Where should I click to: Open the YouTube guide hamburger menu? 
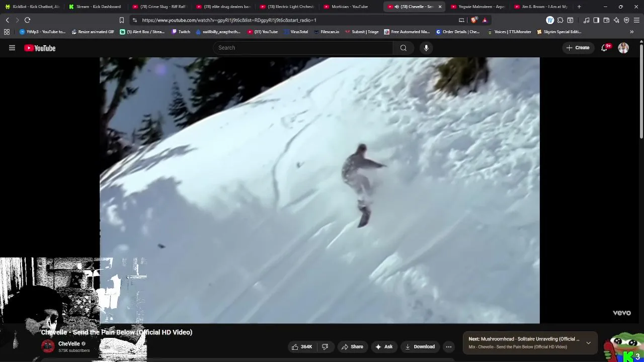tap(12, 48)
